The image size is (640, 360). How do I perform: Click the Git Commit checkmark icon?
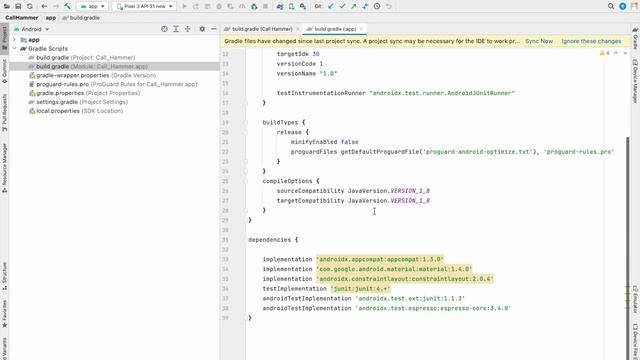click(x=342, y=6)
